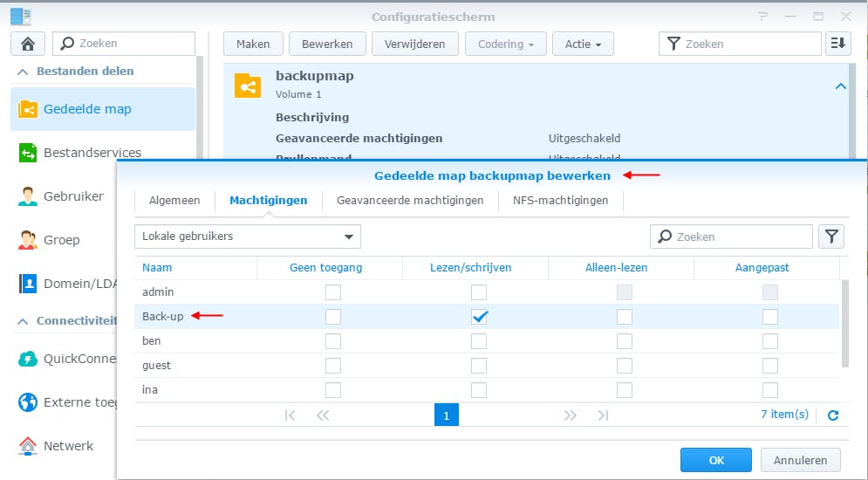Click the OK button
The image size is (868, 480).
715,460
